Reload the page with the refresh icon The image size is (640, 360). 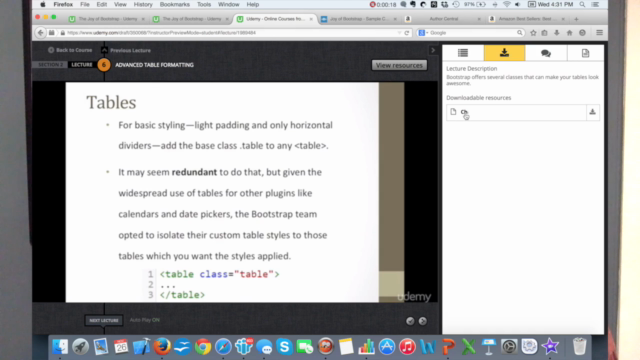click(407, 33)
